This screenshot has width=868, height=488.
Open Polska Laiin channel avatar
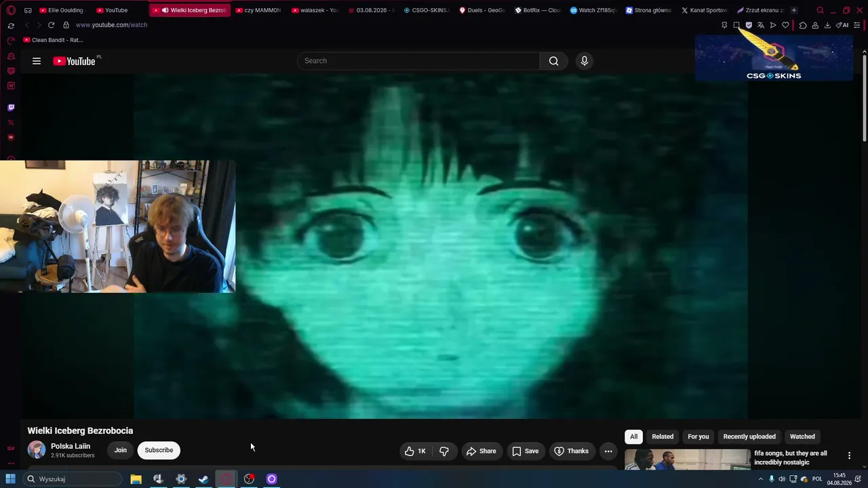pyautogui.click(x=37, y=450)
